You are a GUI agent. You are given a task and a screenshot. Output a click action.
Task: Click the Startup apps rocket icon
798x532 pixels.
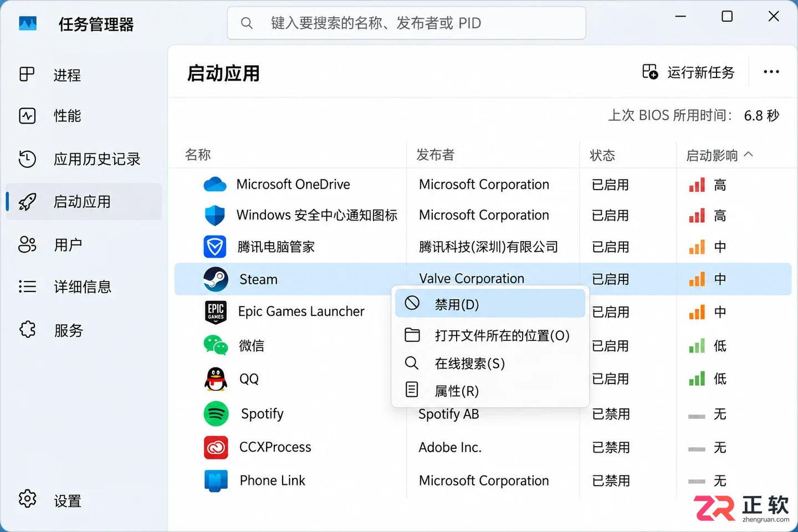(27, 202)
